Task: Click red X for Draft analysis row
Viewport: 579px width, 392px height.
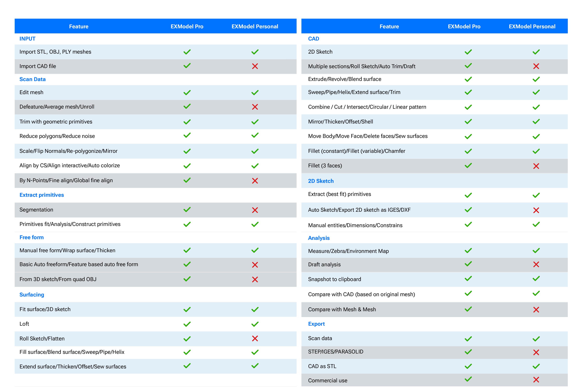Action: click(536, 264)
